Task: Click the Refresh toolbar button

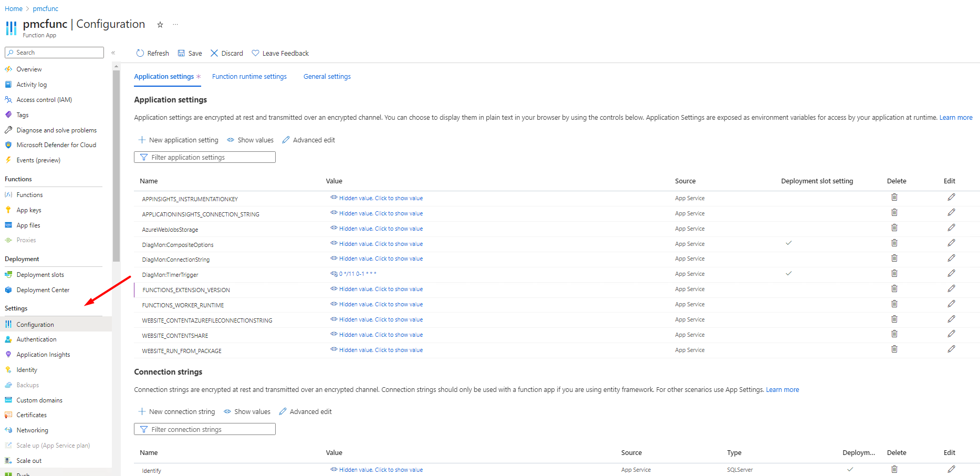Action: tap(152, 53)
